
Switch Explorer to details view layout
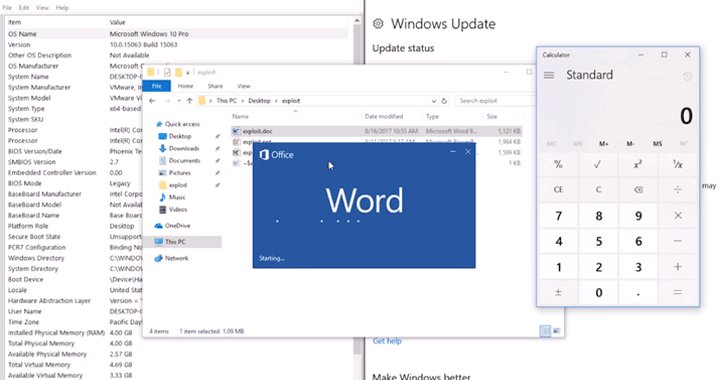[x=546, y=331]
